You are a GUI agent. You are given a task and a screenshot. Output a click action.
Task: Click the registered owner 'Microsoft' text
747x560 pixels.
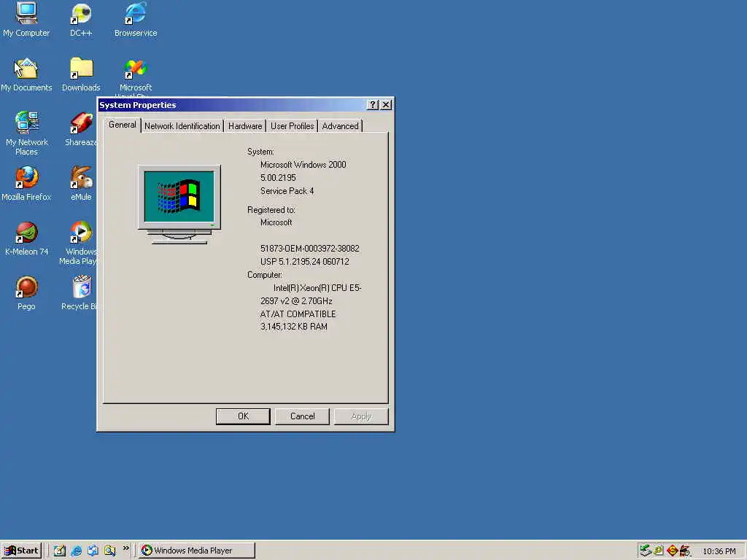tap(276, 222)
